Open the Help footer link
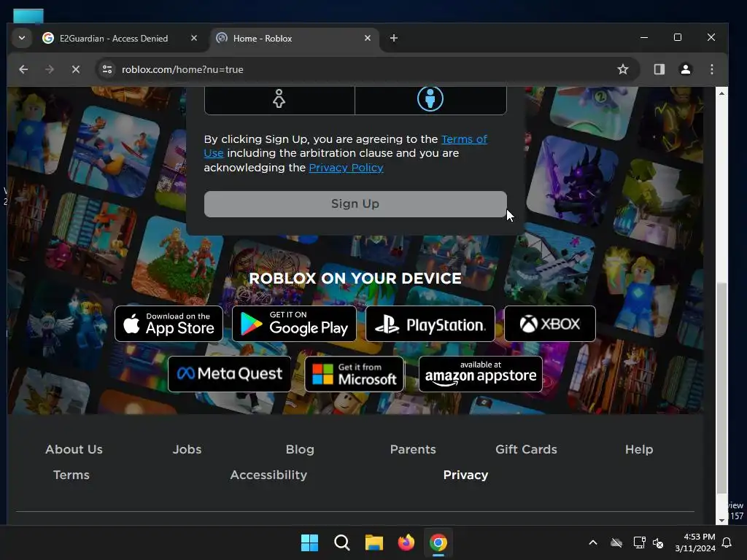Viewport: 747px width, 560px height. (639, 449)
